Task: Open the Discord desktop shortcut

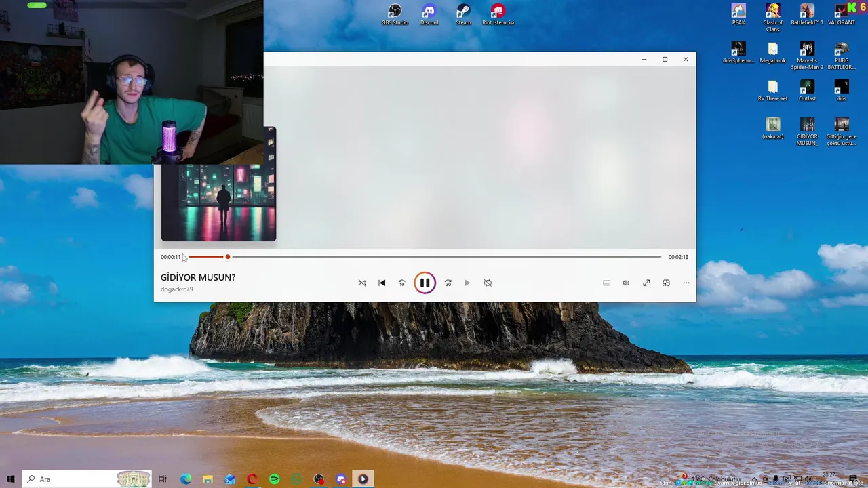Action: pyautogui.click(x=429, y=15)
